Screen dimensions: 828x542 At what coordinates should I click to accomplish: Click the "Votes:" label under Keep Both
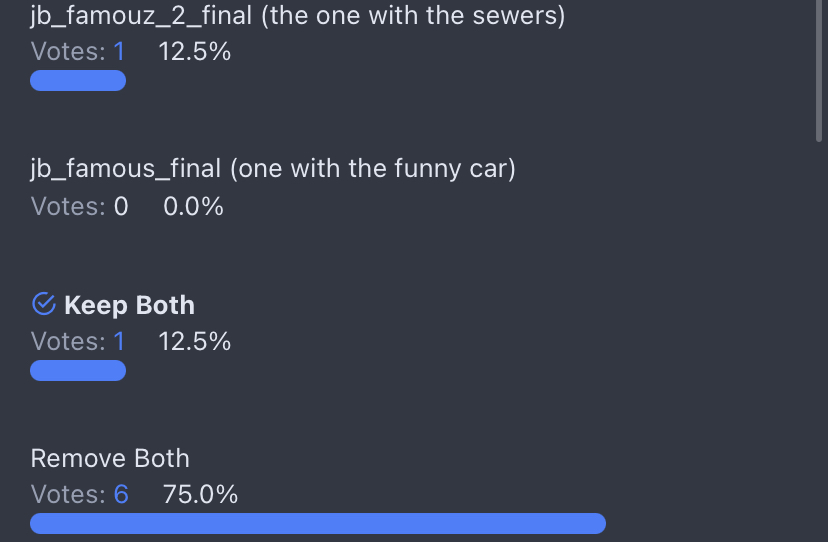(68, 342)
